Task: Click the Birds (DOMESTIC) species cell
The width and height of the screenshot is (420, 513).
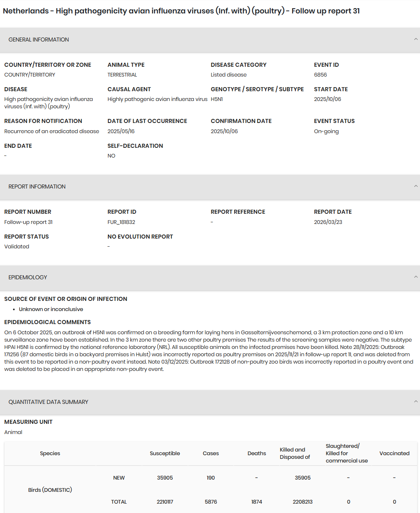Action: (50, 490)
